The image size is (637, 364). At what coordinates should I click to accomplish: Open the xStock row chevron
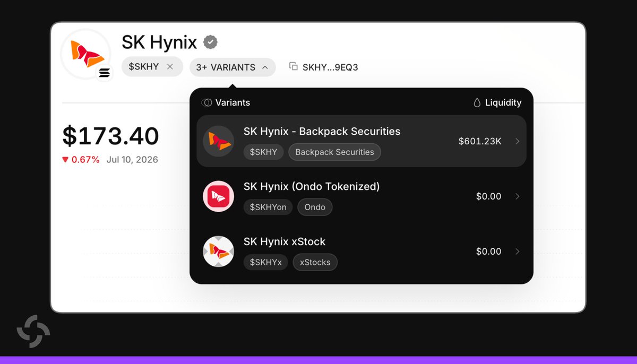[x=518, y=252]
